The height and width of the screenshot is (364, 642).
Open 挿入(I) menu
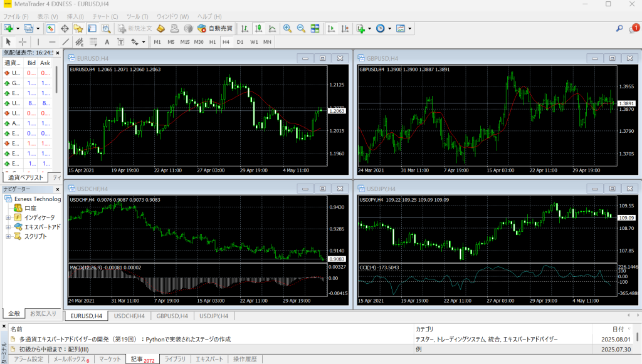pos(75,16)
